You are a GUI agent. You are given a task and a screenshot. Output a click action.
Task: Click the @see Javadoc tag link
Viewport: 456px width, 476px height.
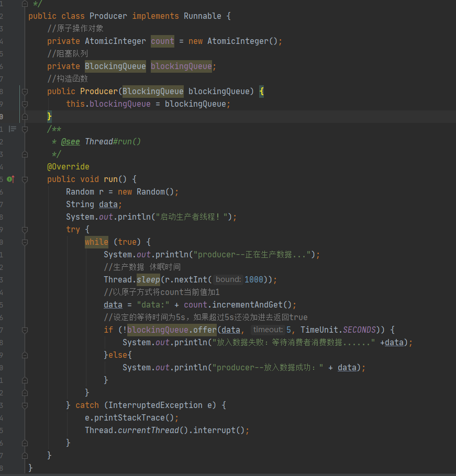click(x=71, y=142)
